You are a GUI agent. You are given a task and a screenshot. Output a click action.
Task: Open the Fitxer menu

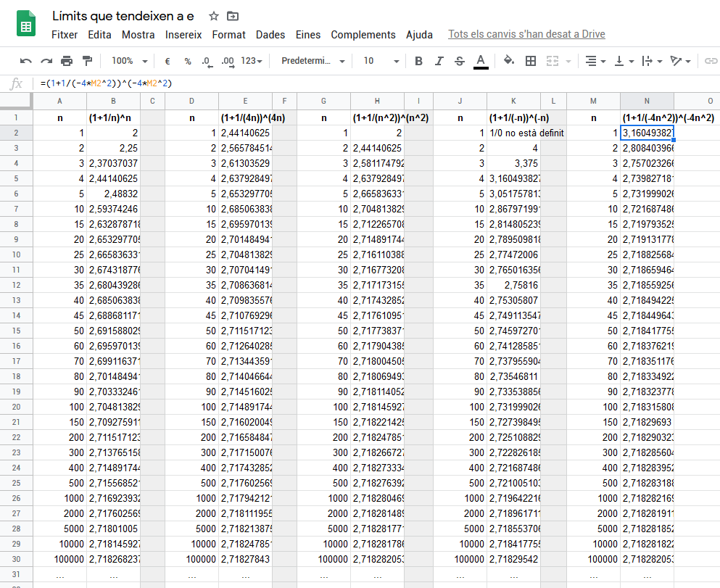coord(65,35)
